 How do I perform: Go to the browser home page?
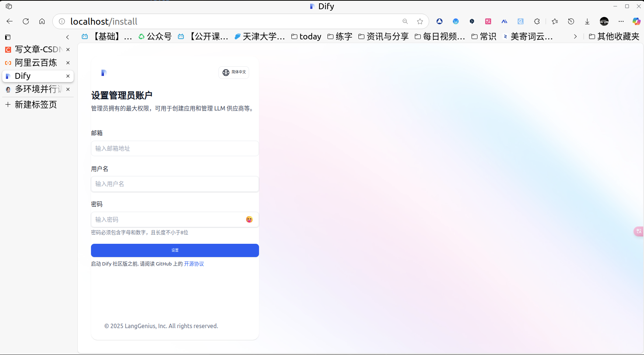click(x=42, y=21)
